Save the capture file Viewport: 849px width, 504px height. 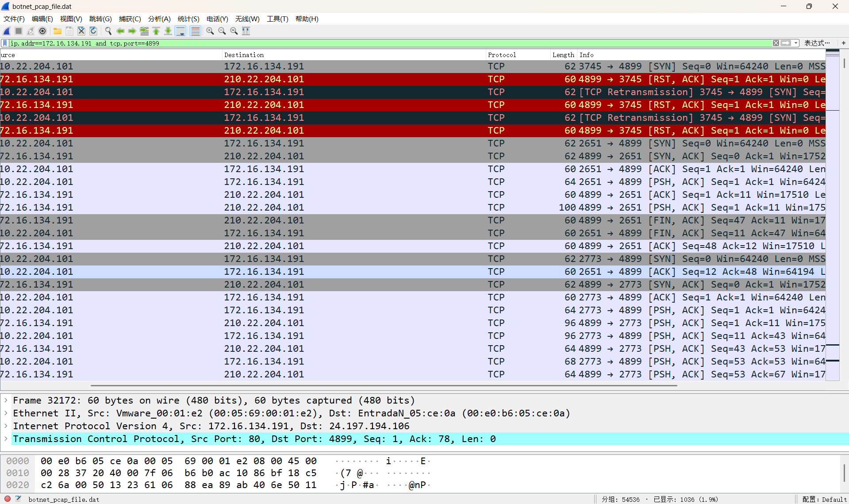coord(69,31)
